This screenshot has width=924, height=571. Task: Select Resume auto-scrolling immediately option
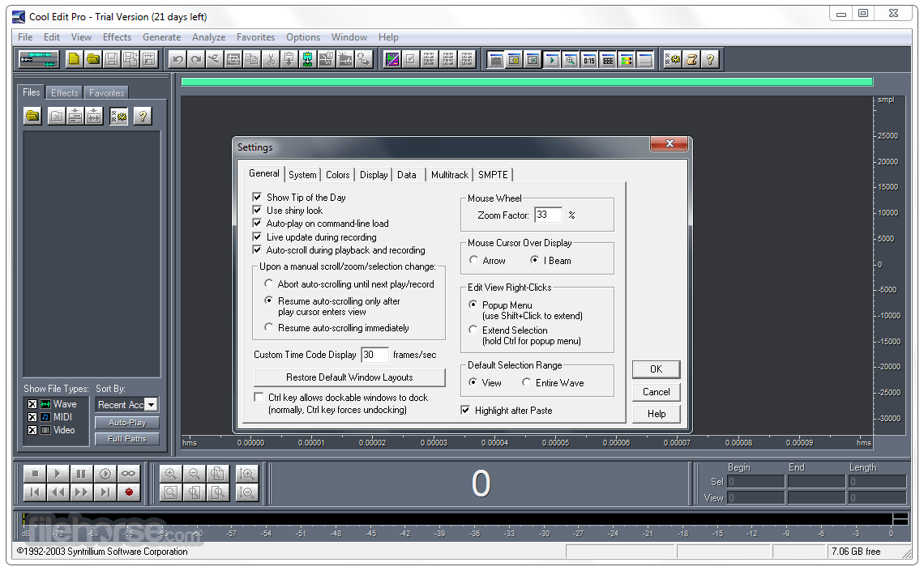tap(269, 327)
